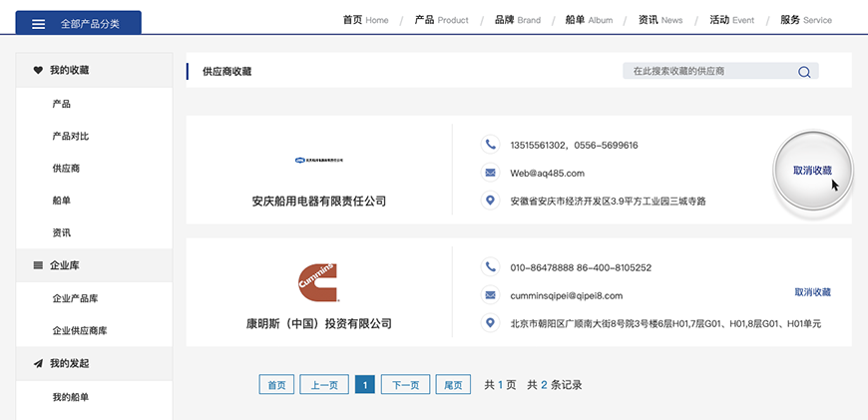868x420 pixels.
Task: Go to next page with 下一页
Action: click(405, 385)
